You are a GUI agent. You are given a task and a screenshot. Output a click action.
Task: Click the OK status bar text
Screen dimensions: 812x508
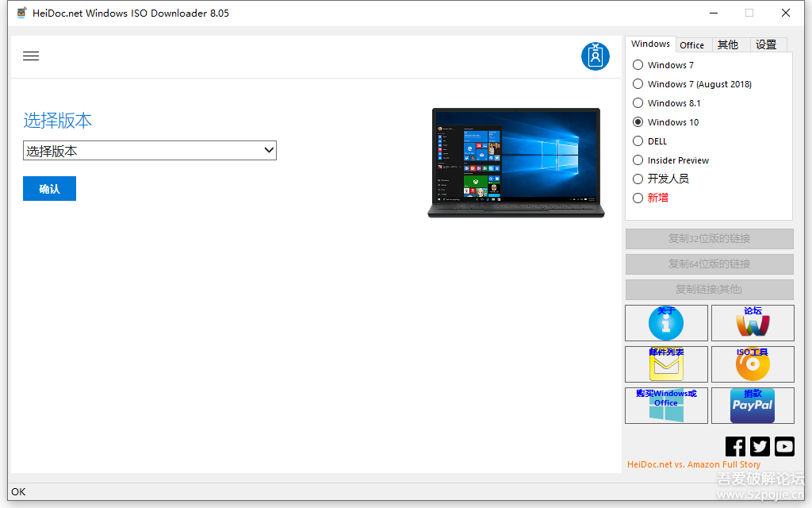pos(18,492)
